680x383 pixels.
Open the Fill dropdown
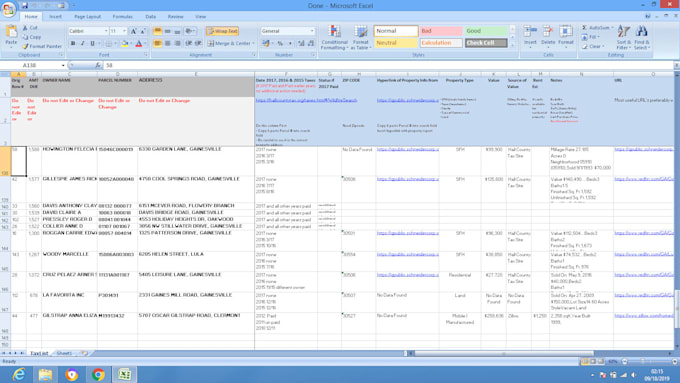[591, 37]
